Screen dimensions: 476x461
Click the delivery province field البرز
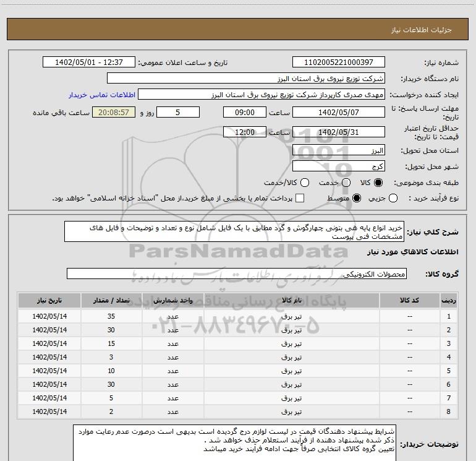click(339, 150)
